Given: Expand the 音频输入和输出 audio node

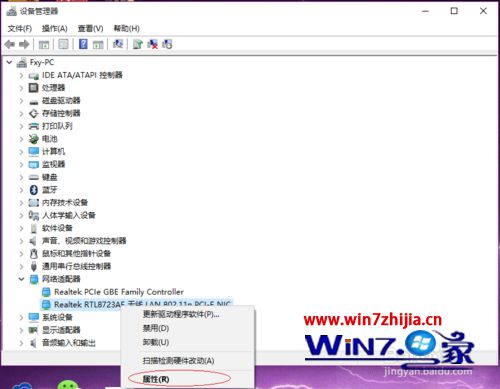Looking at the screenshot, I should coord(21,343).
